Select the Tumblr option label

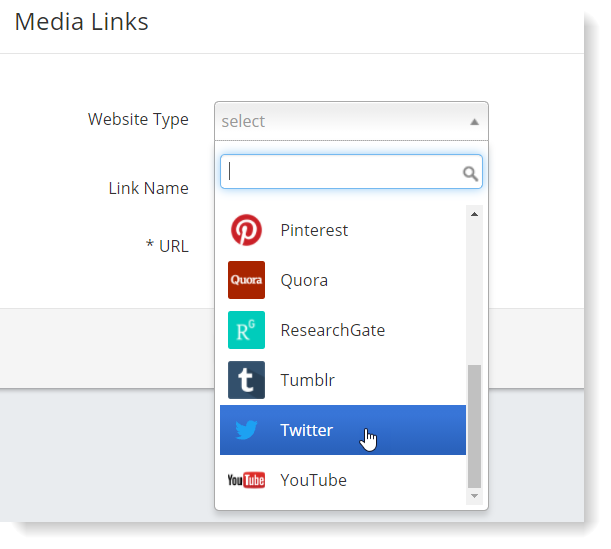pos(307,380)
